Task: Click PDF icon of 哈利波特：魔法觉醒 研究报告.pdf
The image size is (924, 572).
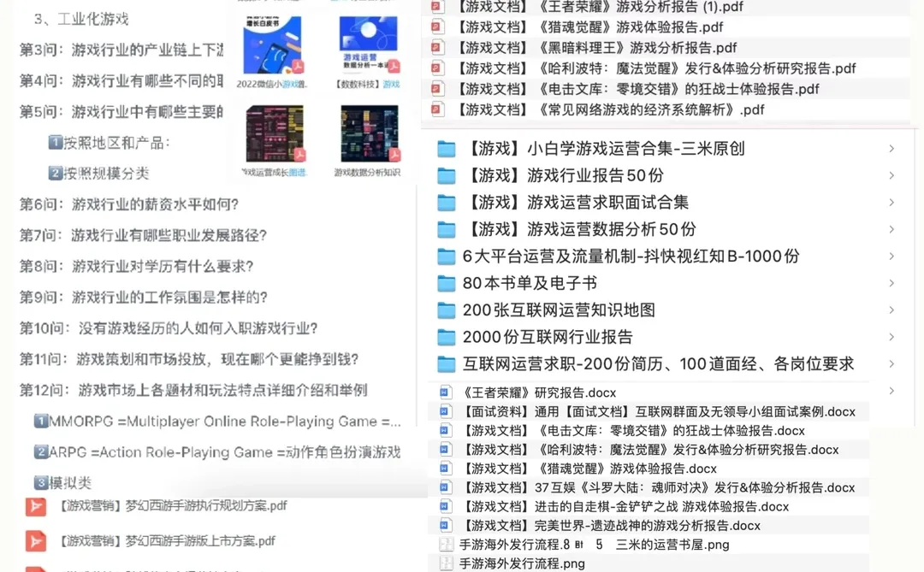Action: pos(436,68)
